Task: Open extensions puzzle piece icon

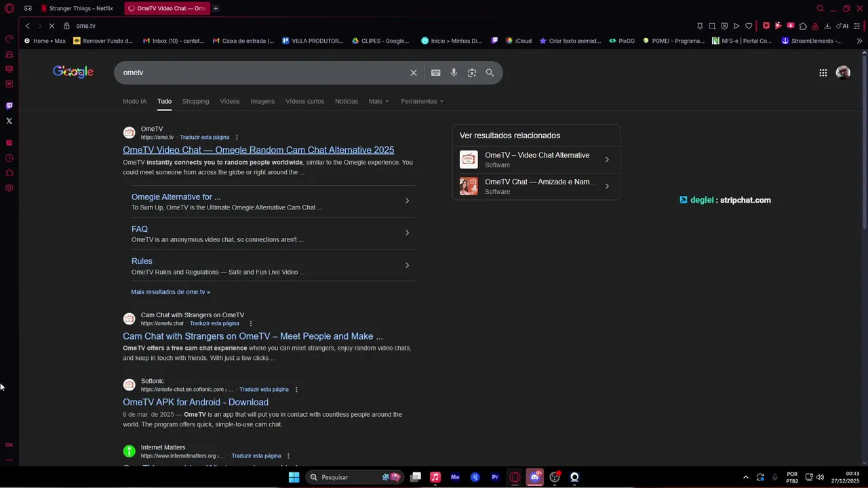Action: [x=803, y=26]
